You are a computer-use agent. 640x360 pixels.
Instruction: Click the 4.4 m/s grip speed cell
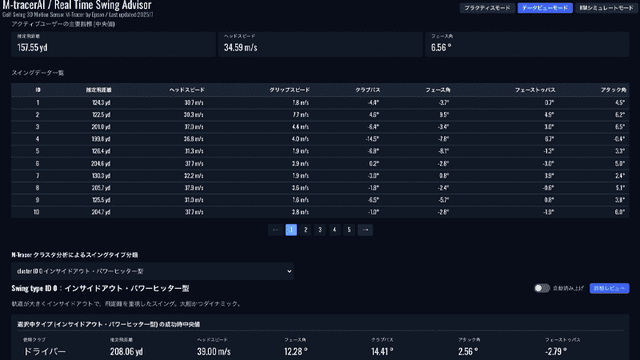300,127
